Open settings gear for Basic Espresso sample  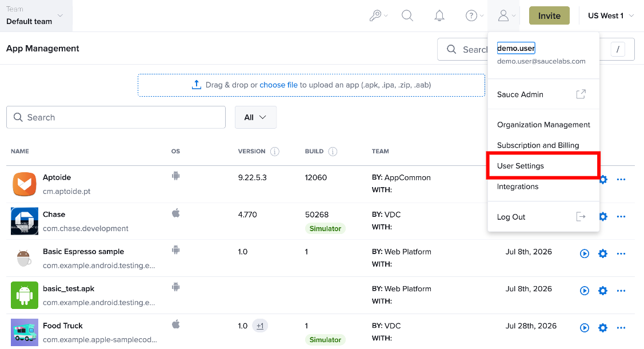click(x=603, y=253)
